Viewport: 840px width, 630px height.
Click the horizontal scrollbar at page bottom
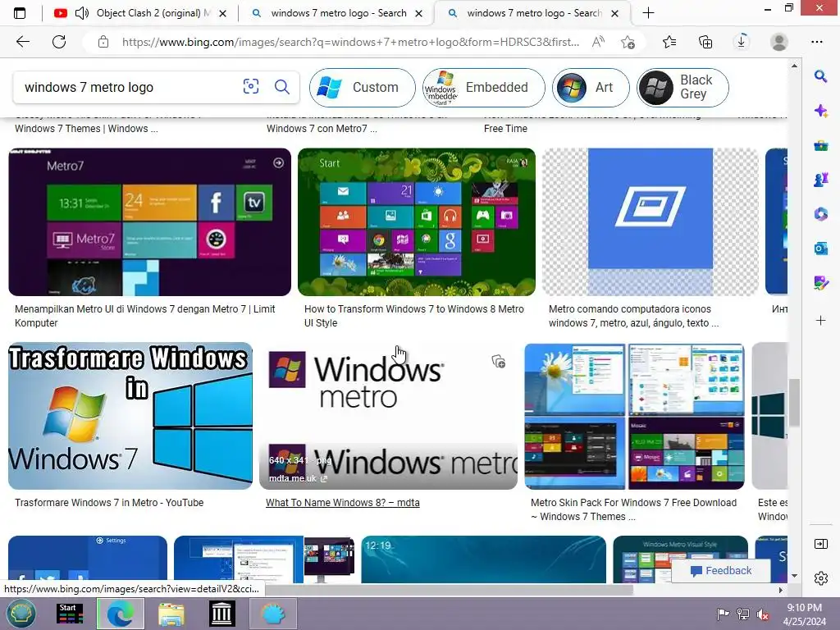coord(449,590)
